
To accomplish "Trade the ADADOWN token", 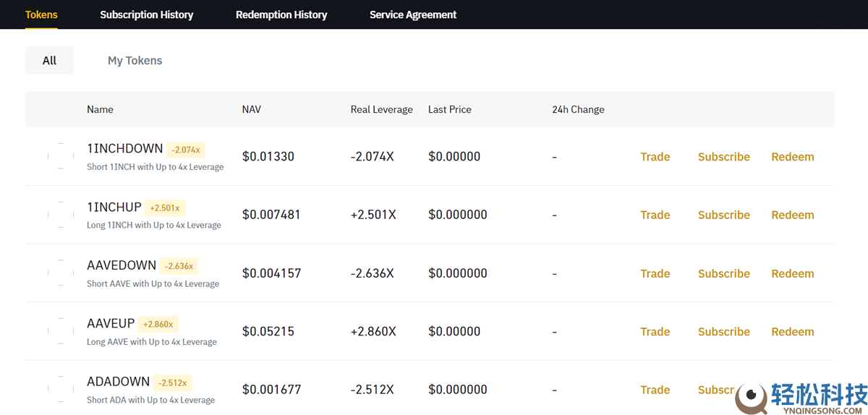I will pyautogui.click(x=655, y=390).
